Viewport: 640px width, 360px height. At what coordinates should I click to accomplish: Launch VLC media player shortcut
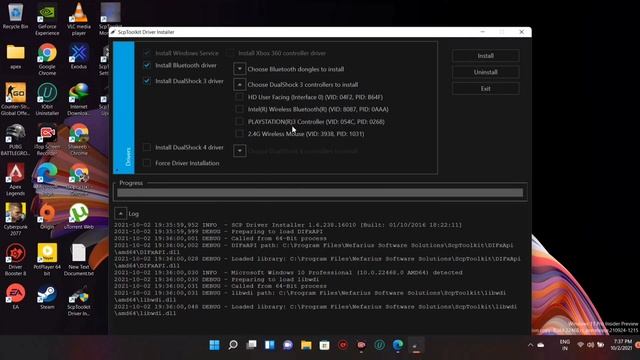point(79,19)
